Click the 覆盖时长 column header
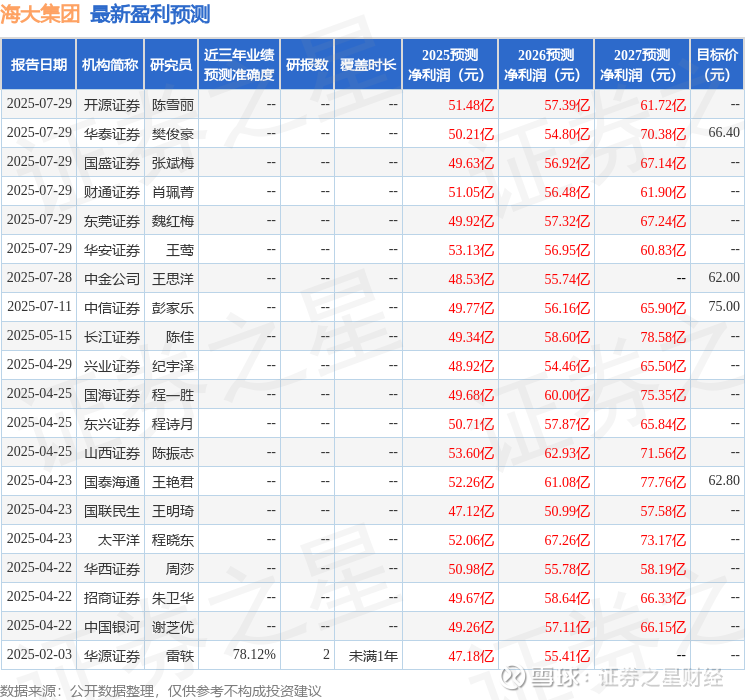 (x=368, y=65)
